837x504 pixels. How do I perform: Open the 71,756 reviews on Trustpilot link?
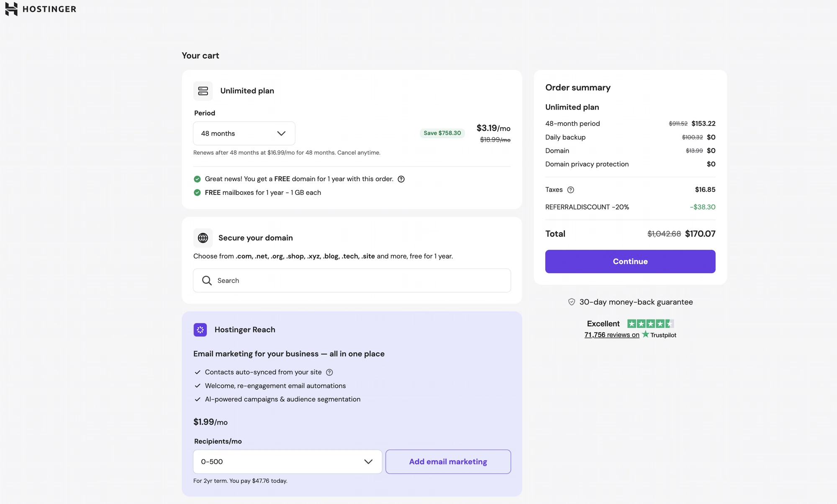[612, 335]
